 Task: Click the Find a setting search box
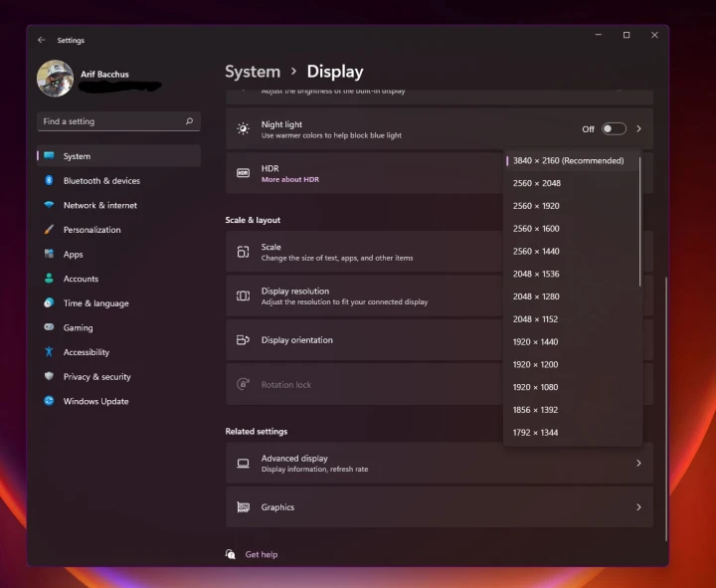pyautogui.click(x=118, y=121)
